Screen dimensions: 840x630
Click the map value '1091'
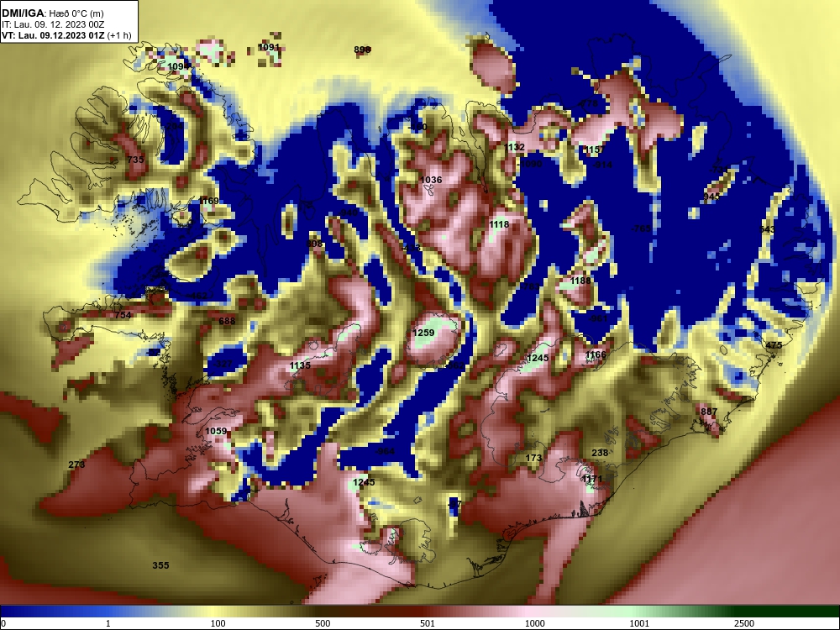click(269, 47)
